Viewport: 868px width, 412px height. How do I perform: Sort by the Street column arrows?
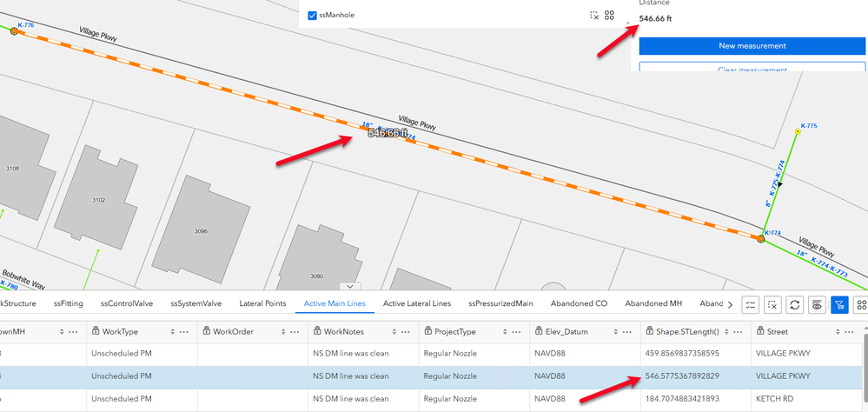coord(837,332)
